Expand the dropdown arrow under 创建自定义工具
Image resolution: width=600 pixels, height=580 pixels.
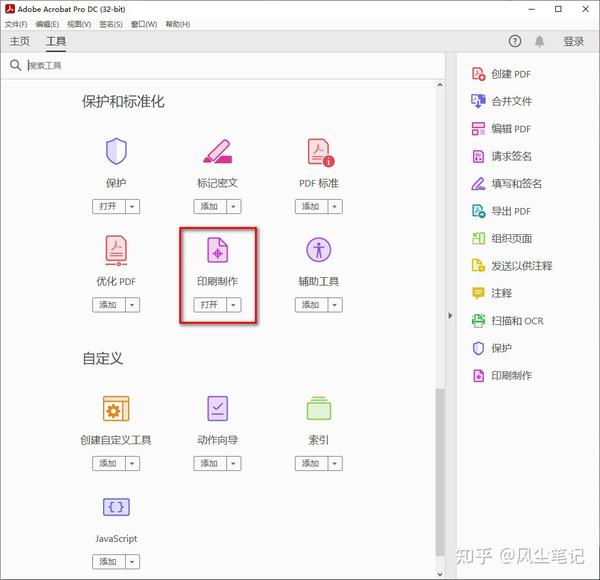[x=132, y=463]
